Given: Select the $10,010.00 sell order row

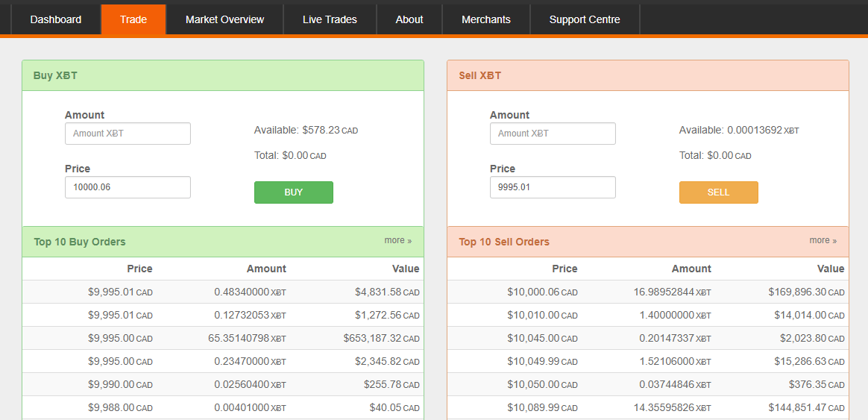Looking at the screenshot, I should click(648, 316).
